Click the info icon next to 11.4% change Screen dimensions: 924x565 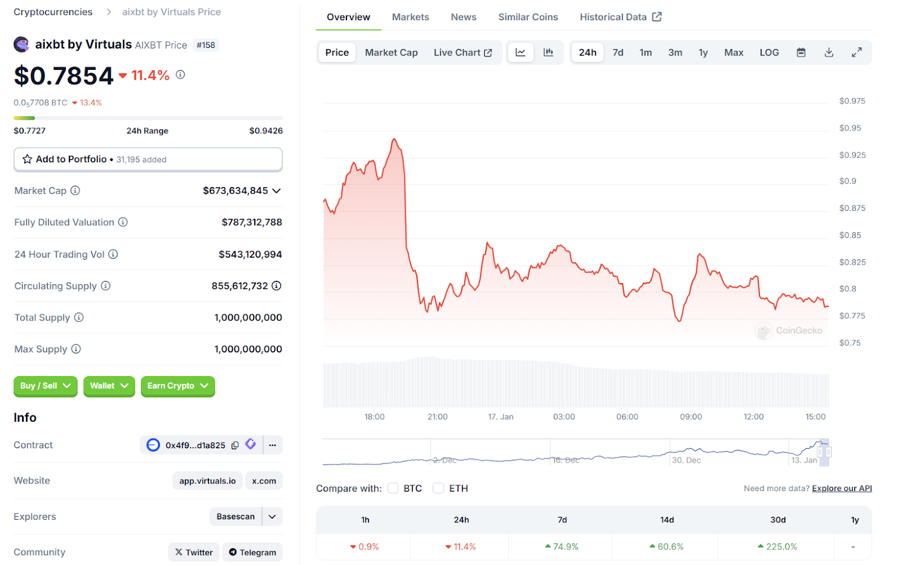180,75
